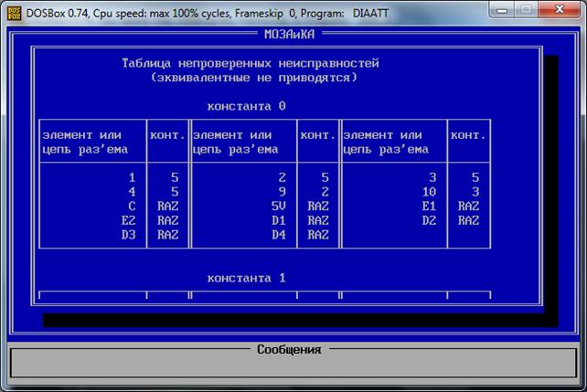Select element '1' in the left table
The width and height of the screenshot is (587, 392).
[x=132, y=177]
